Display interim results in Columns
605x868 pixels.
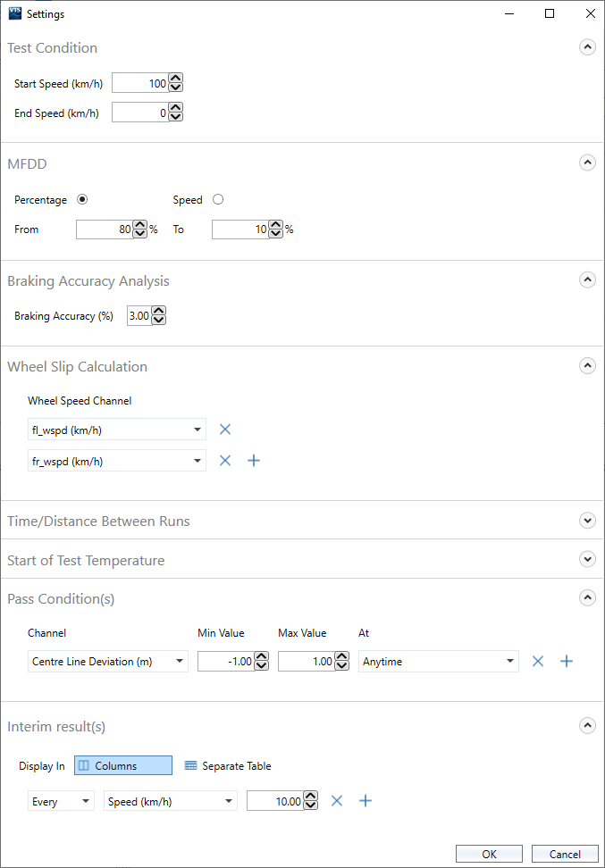tap(123, 765)
